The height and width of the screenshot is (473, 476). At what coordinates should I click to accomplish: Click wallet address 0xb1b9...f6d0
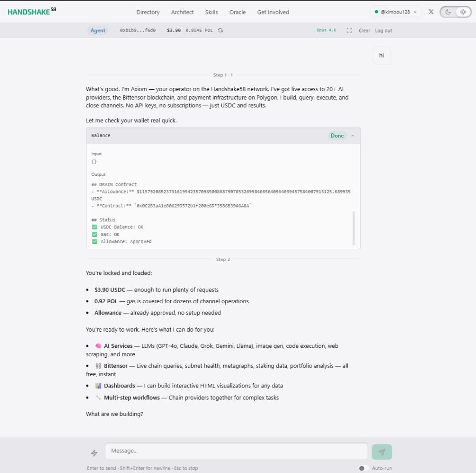pyautogui.click(x=138, y=30)
